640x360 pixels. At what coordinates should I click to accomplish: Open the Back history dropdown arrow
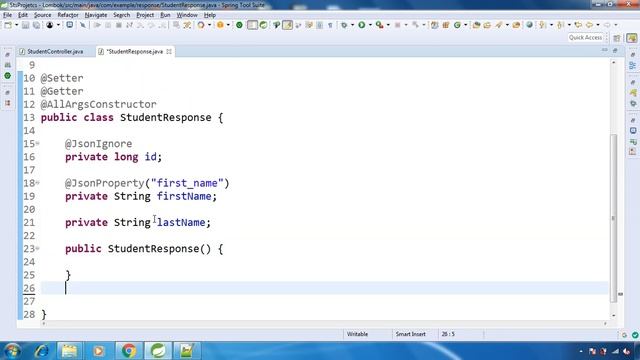[x=598, y=25]
